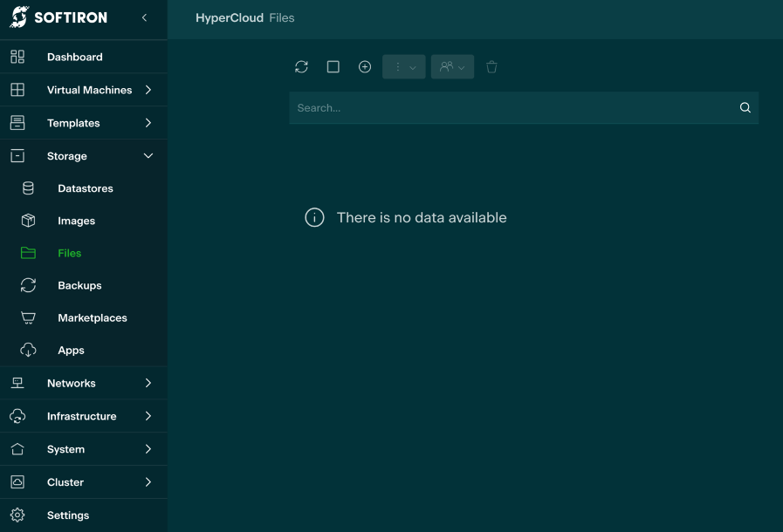Screen dimensions: 783x532
Task: Open the Backups page
Action: pos(79,285)
